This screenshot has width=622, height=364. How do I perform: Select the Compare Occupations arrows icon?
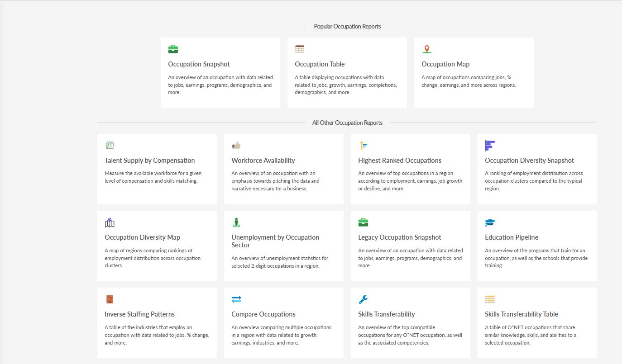(x=236, y=299)
